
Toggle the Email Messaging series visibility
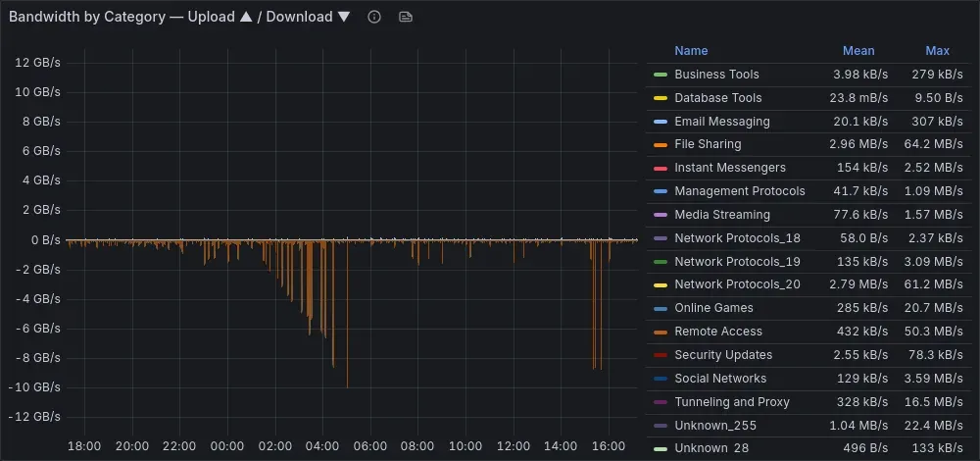tap(722, 122)
